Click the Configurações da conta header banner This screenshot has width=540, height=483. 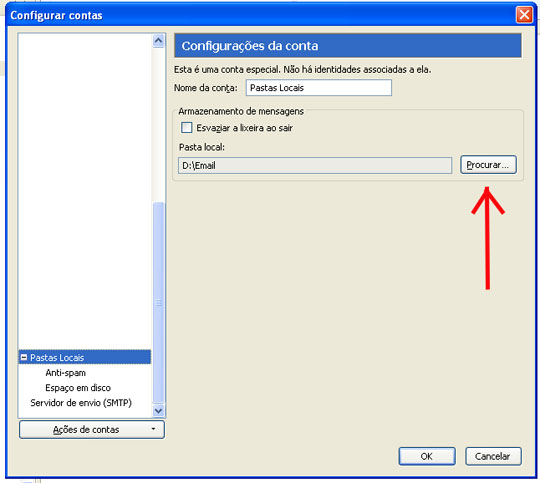[348, 45]
